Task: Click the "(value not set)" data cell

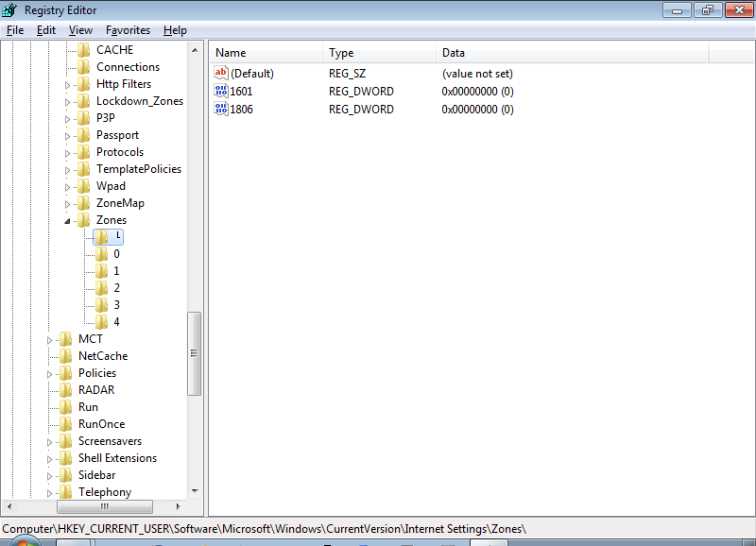Action: click(477, 74)
